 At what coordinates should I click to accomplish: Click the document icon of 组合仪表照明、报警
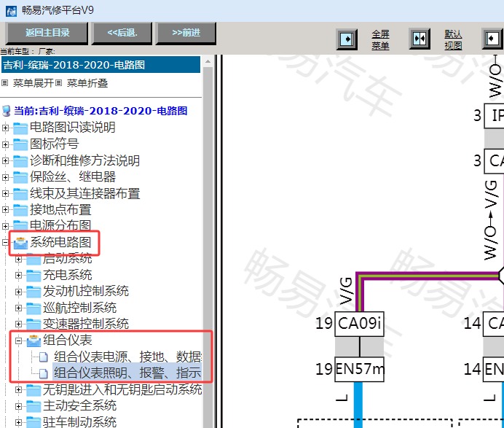(44, 373)
